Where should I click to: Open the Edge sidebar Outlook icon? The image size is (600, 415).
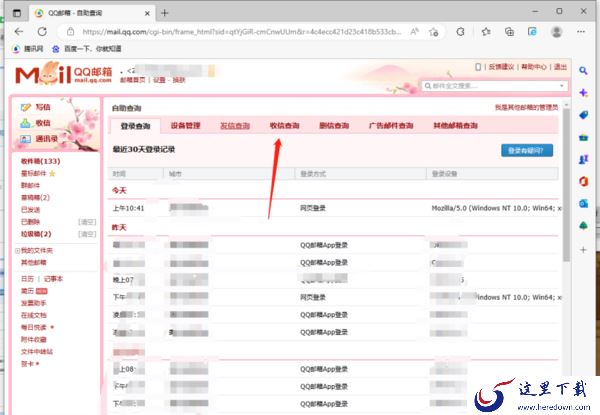(x=583, y=203)
